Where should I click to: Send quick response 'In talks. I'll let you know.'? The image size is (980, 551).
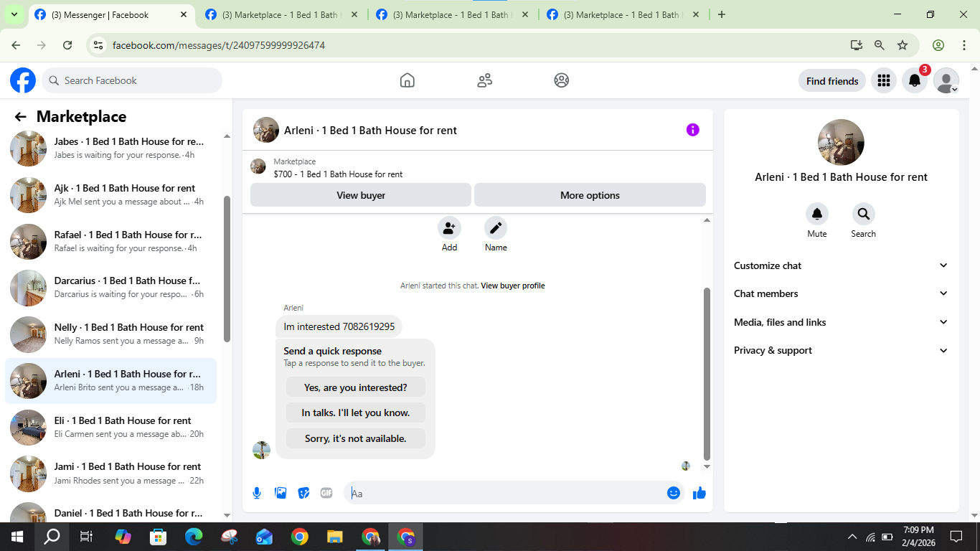click(x=356, y=413)
